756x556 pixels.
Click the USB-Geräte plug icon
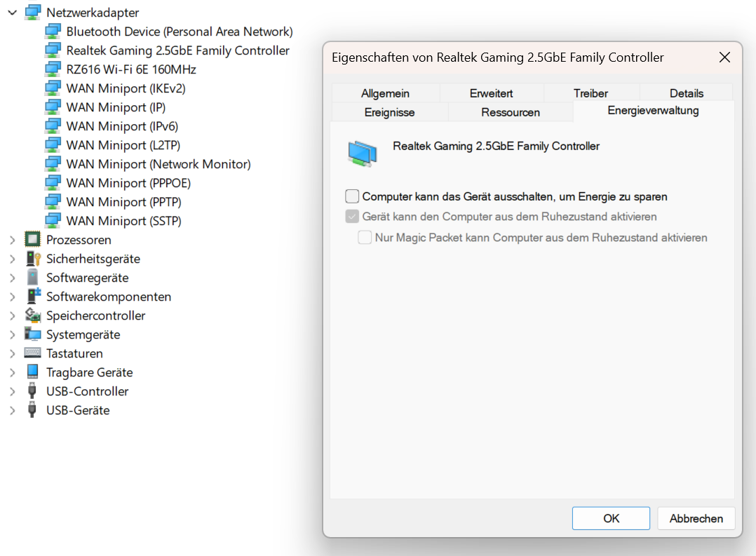click(32, 410)
